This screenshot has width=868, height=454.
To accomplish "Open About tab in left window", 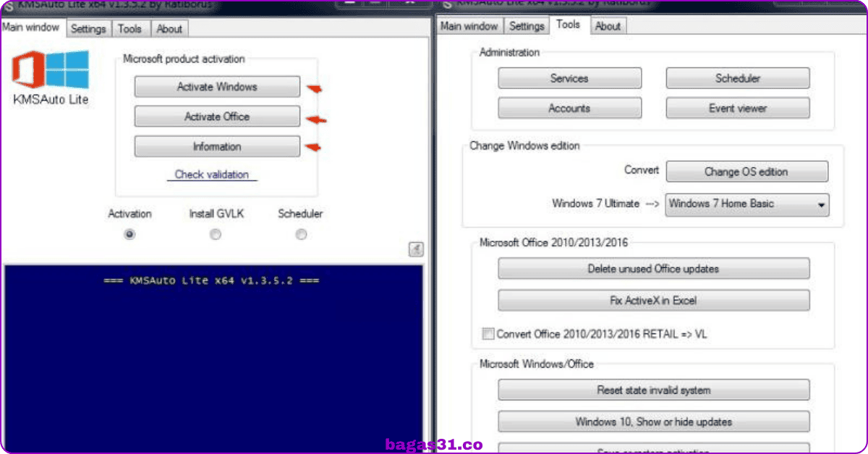I will pos(170,29).
